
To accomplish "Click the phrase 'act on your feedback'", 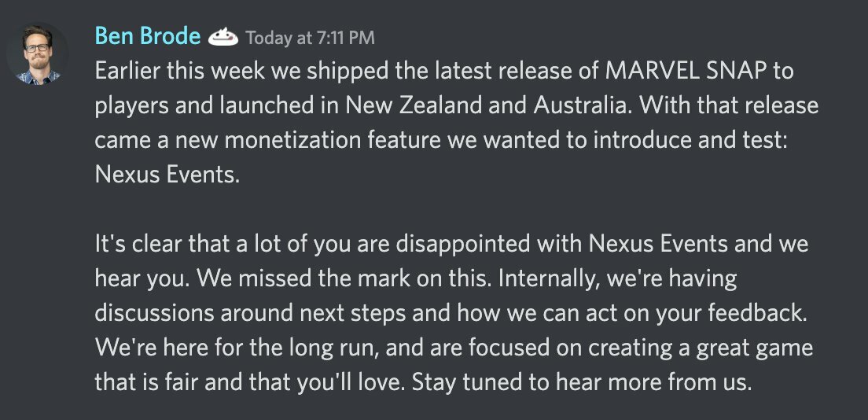I will pyautogui.click(x=701, y=314).
